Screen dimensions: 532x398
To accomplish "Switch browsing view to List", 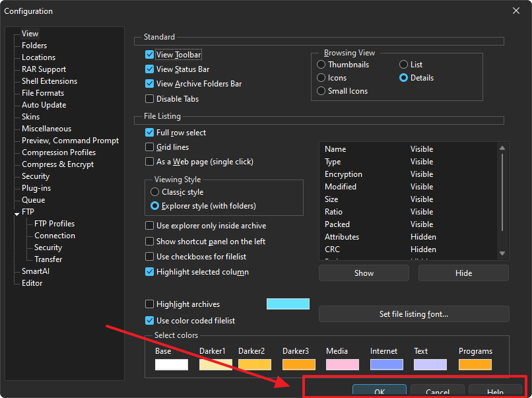I will point(403,65).
